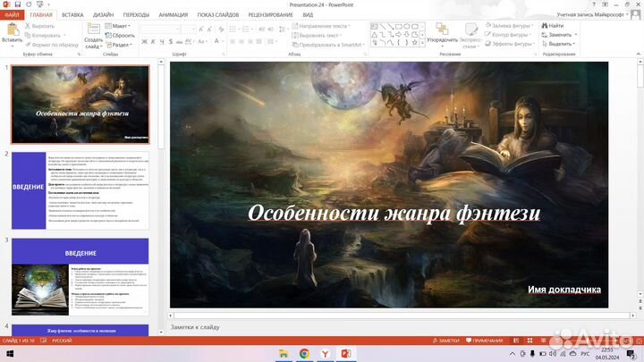Image resolution: width=644 pixels, height=362 pixels.
Task: Click the font color A icon
Action: tap(216, 41)
